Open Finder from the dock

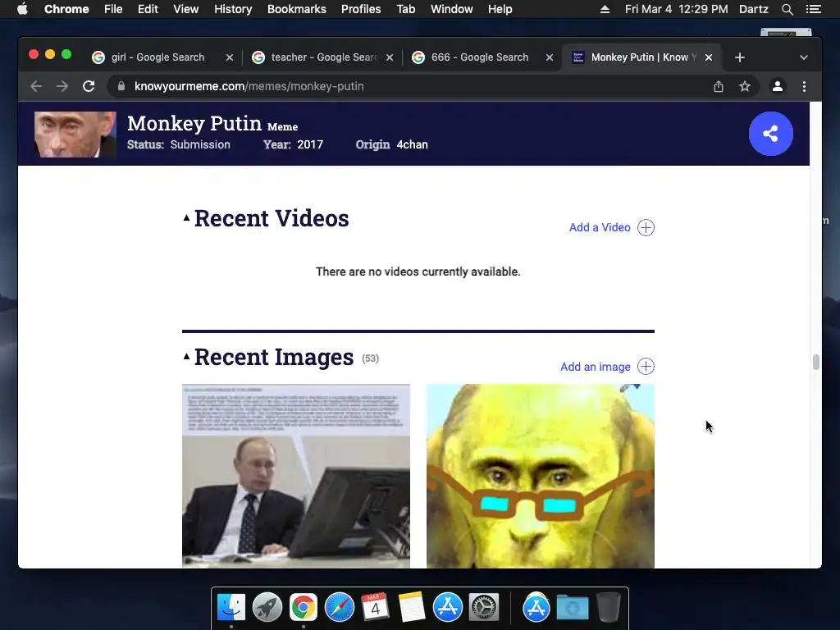pos(231,608)
